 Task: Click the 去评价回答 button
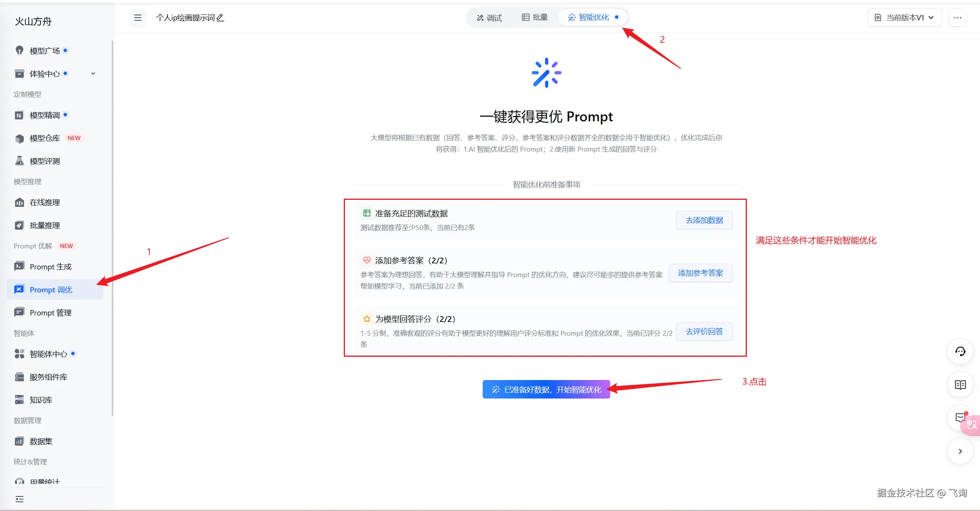click(x=704, y=331)
